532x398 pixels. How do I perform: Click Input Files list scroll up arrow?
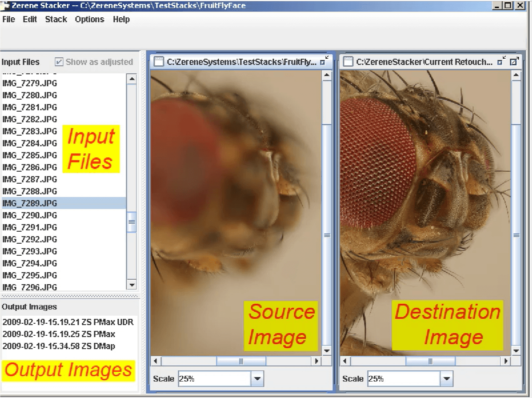click(x=132, y=79)
